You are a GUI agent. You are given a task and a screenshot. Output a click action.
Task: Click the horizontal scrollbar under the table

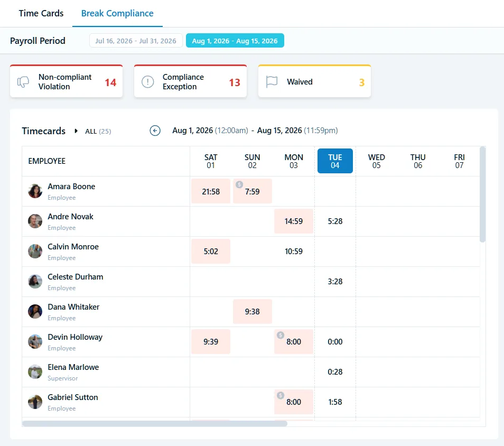click(x=155, y=423)
